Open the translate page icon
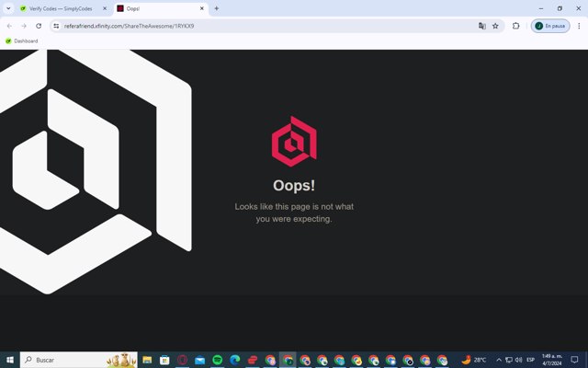This screenshot has width=588, height=368. click(x=481, y=26)
